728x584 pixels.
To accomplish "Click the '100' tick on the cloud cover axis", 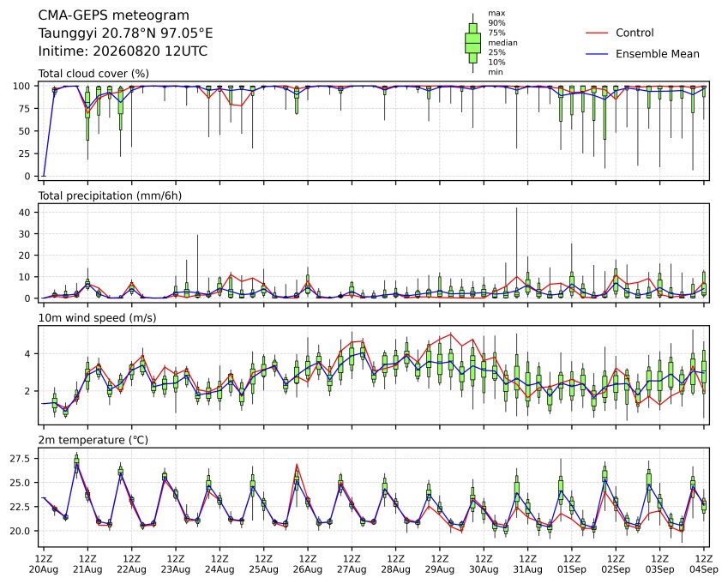I will (21, 87).
